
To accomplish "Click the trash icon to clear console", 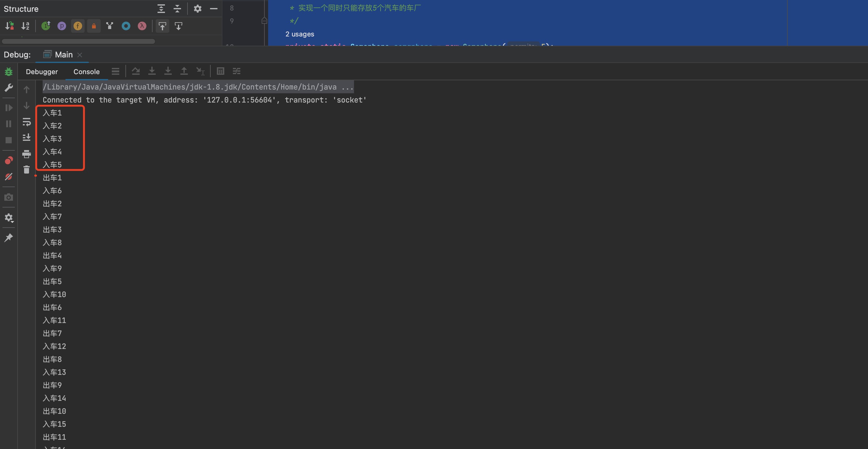I will pos(26,170).
